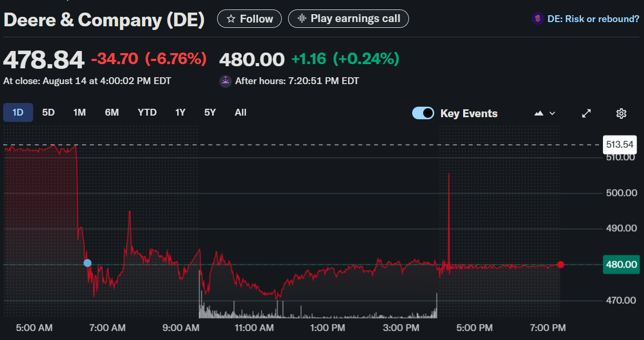644x340 pixels.
Task: Click the 11:00 AM axis label
Action: [254, 328]
